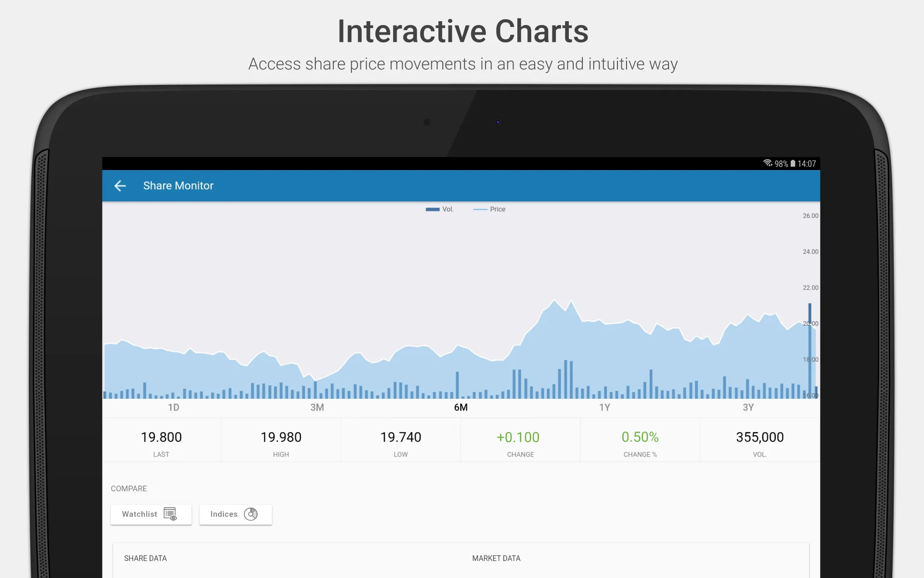Image resolution: width=924 pixels, height=578 pixels.
Task: Click the Indices pie chart icon
Action: coord(251,514)
